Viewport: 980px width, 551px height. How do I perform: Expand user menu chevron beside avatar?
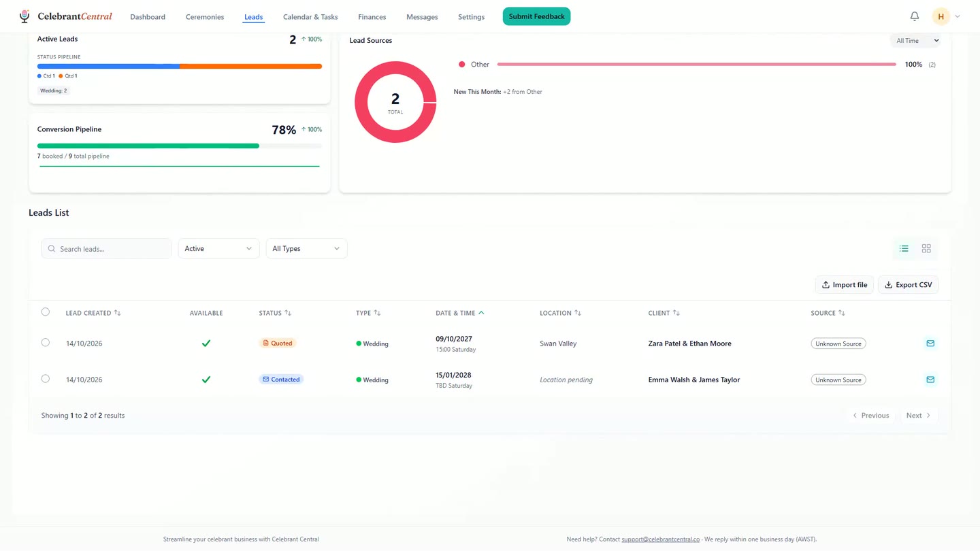[x=958, y=16]
